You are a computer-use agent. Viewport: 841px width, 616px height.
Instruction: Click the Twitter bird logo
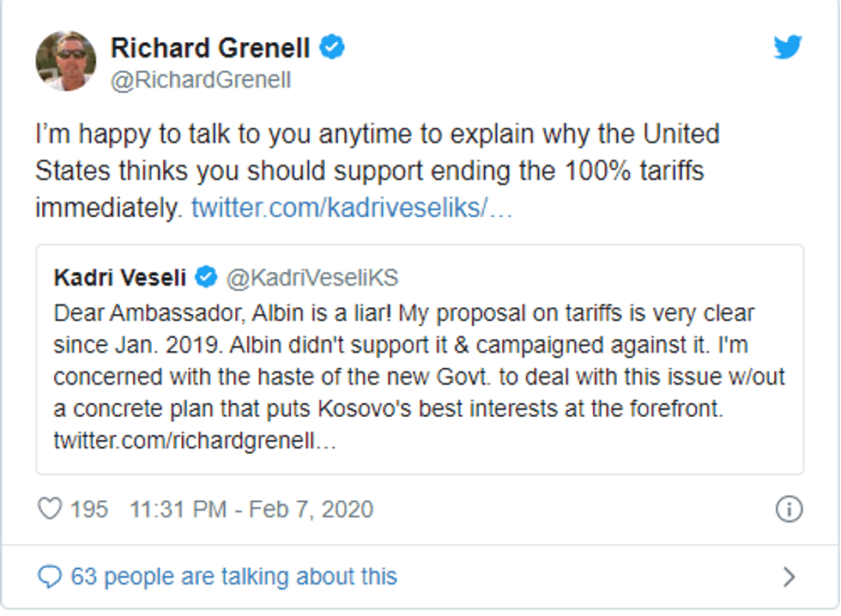(787, 48)
